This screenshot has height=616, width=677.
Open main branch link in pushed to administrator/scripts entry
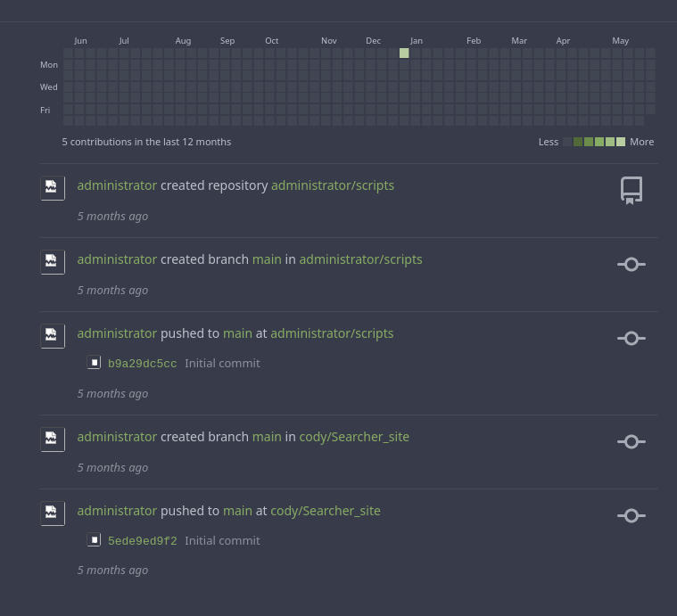[237, 333]
